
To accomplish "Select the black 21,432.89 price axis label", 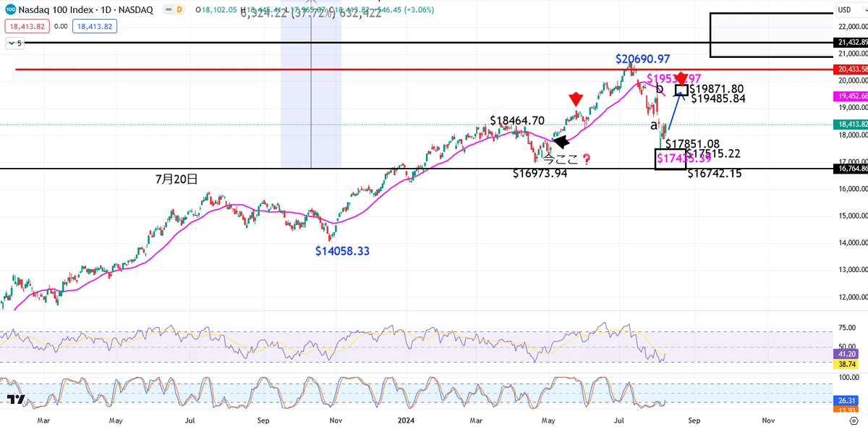I will coord(850,43).
